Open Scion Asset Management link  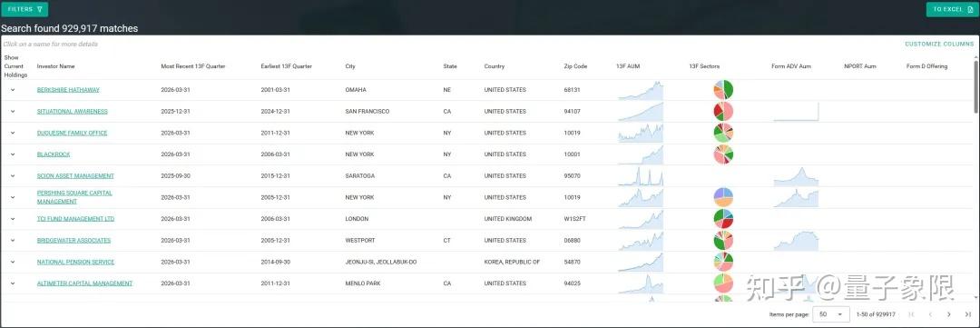tap(75, 176)
